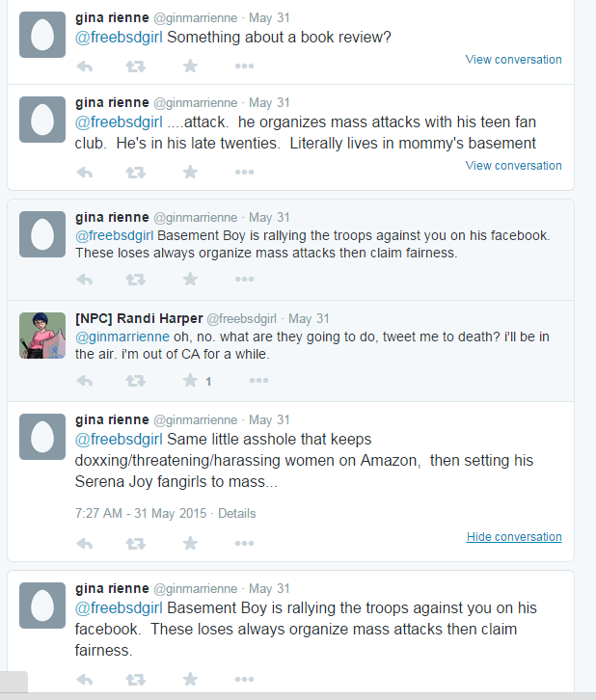Open more options on the 7:27 AM tweet
Viewport: 596px width, 700px height.
(244, 543)
